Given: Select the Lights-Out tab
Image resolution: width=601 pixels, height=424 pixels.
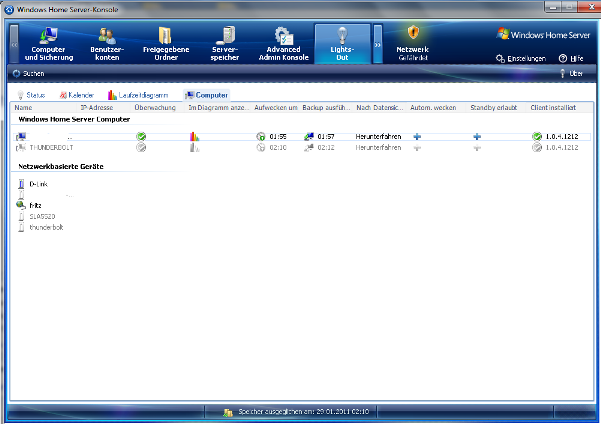Looking at the screenshot, I should click(342, 44).
